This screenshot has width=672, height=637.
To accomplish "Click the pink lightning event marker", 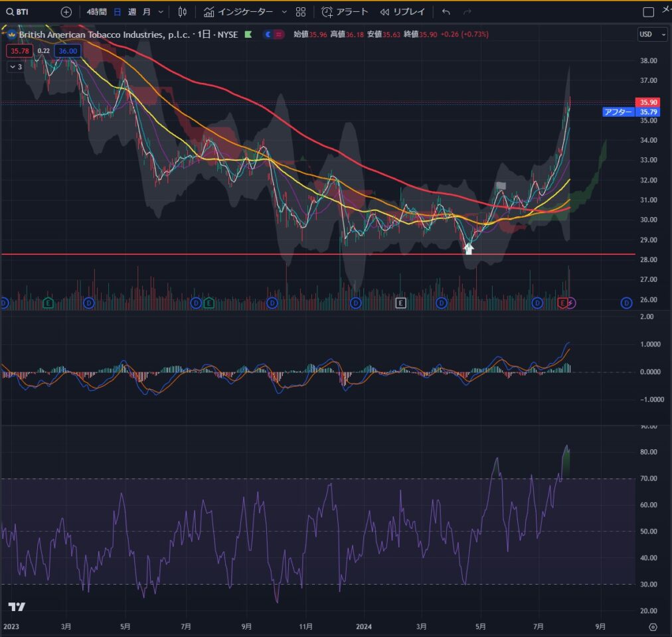I will (x=571, y=303).
